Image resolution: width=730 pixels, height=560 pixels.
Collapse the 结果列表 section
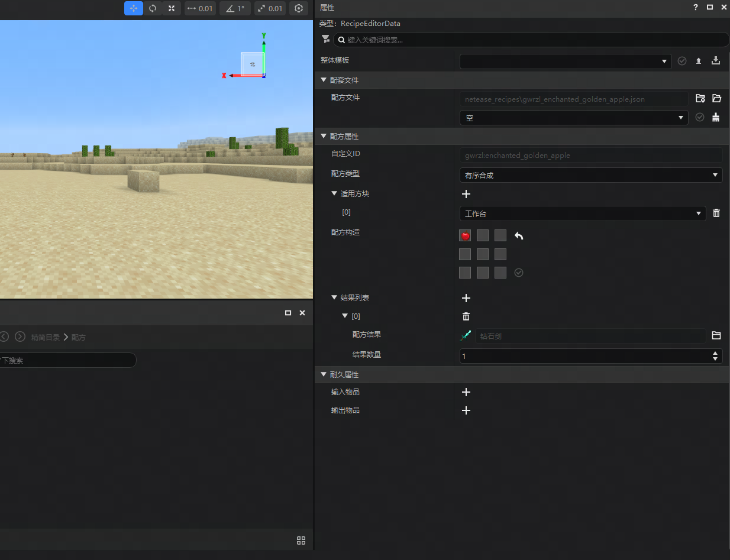pyautogui.click(x=334, y=297)
